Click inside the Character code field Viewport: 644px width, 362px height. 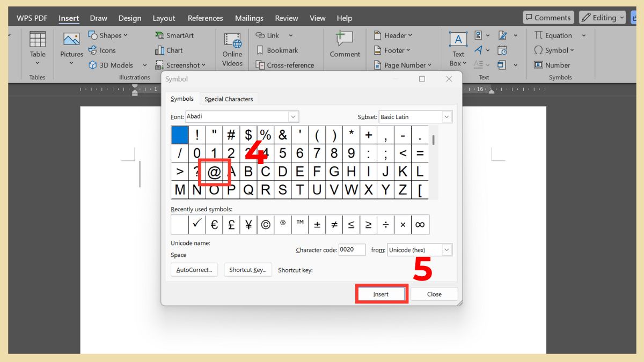pos(352,249)
